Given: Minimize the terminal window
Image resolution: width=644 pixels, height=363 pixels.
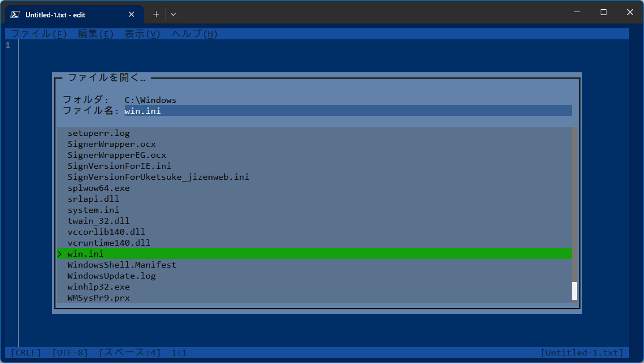Looking at the screenshot, I should click(x=577, y=12).
